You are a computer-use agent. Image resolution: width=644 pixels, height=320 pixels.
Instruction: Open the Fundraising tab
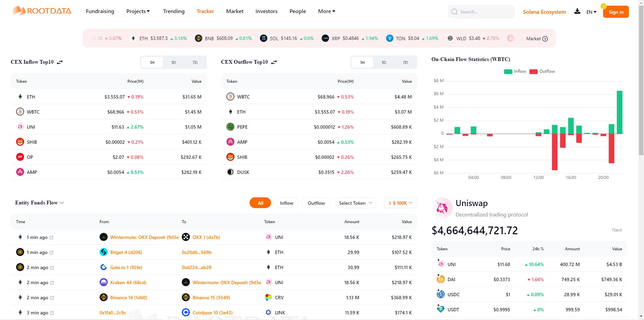[x=100, y=11]
